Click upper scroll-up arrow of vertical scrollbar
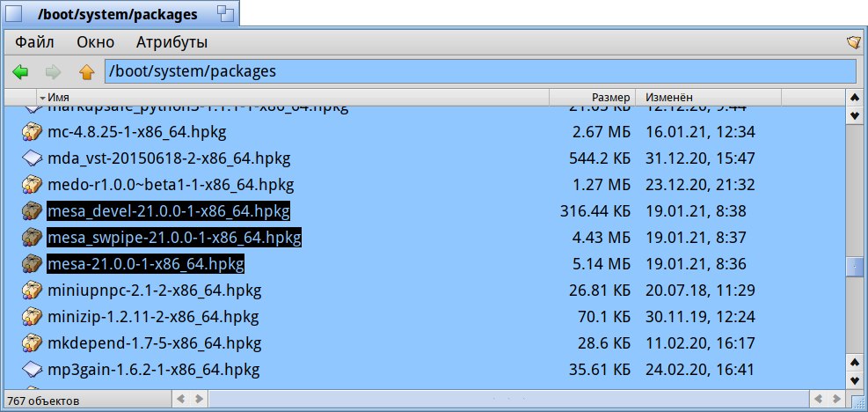The width and height of the screenshot is (868, 412). 854,98
